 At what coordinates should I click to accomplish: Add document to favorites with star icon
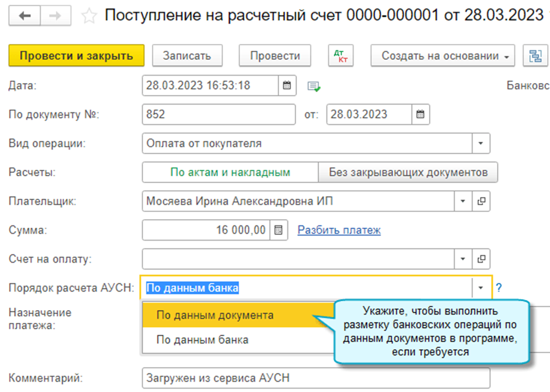pos(89,16)
